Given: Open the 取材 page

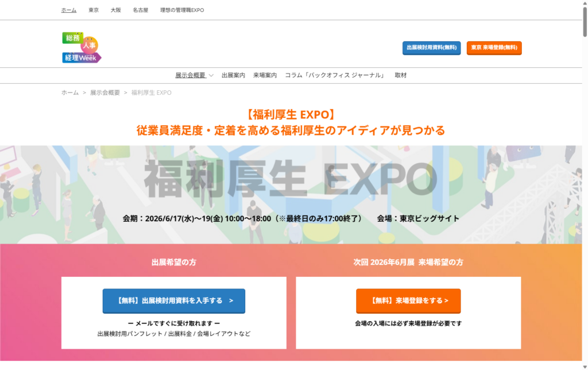Looking at the screenshot, I should (x=400, y=75).
